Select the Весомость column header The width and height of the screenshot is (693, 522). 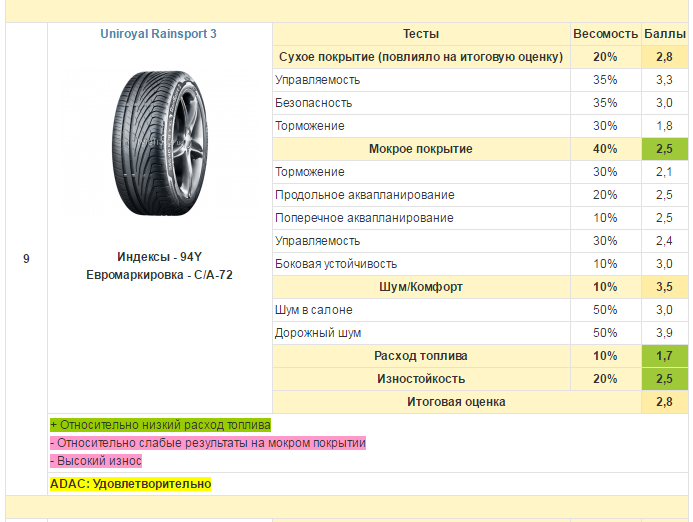(605, 34)
